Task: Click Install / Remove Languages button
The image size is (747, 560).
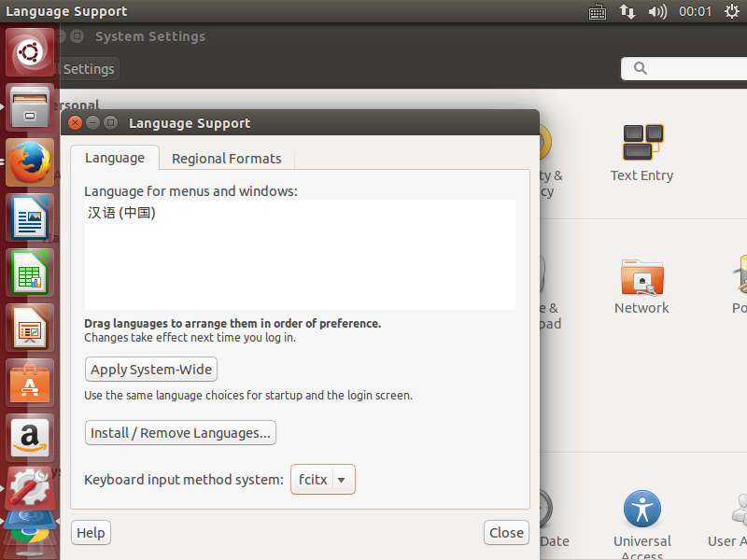Action: (180, 433)
